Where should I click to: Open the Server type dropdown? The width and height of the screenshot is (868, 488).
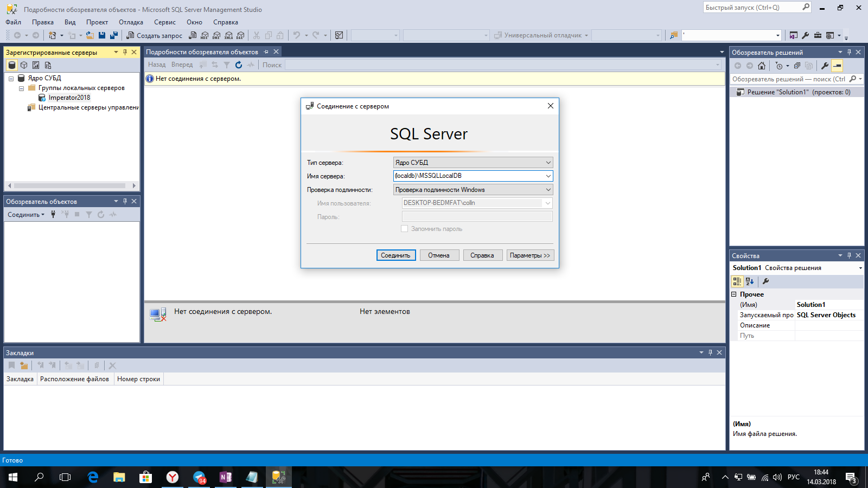coord(548,162)
